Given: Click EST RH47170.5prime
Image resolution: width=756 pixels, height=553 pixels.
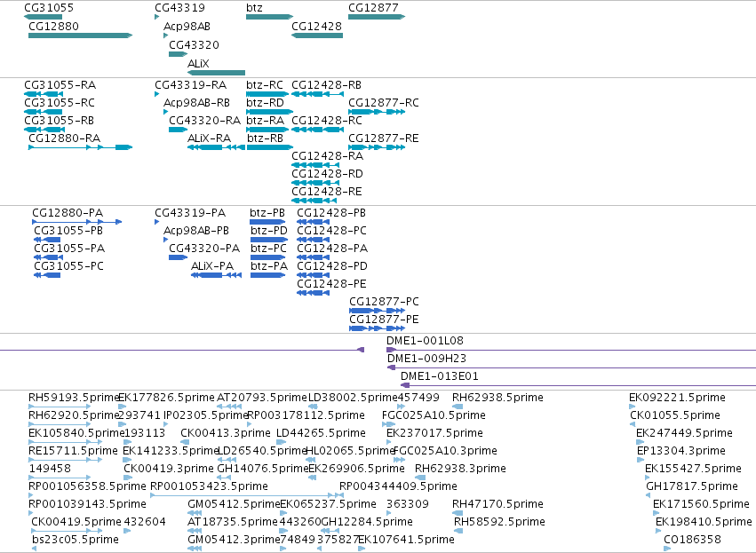Looking at the screenshot, I should 497,504.
